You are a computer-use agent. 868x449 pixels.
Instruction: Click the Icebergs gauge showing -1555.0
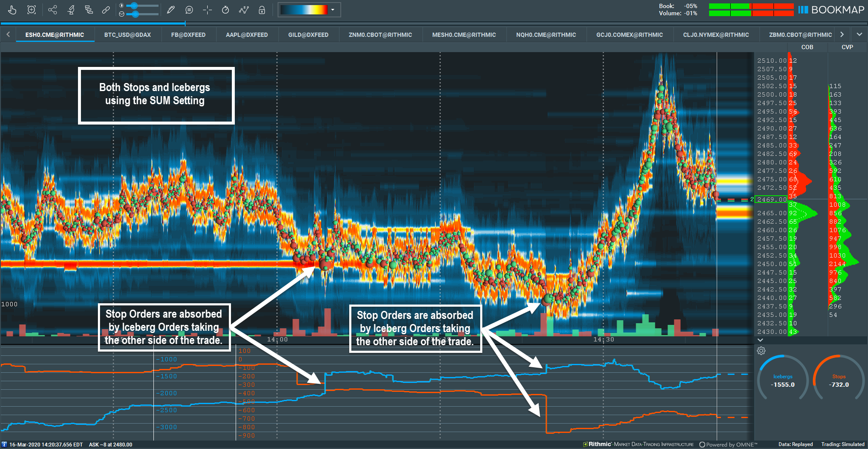782,380
